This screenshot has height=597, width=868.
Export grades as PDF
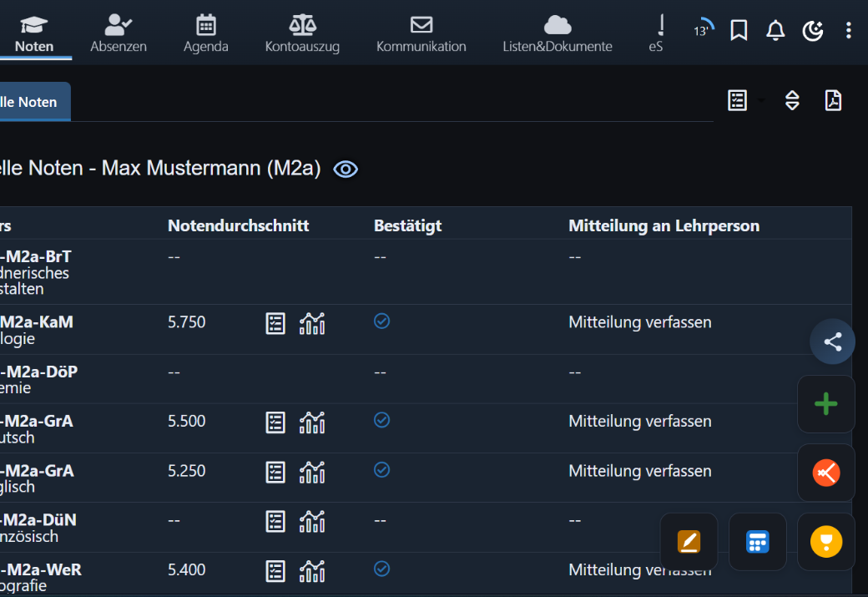tap(834, 100)
